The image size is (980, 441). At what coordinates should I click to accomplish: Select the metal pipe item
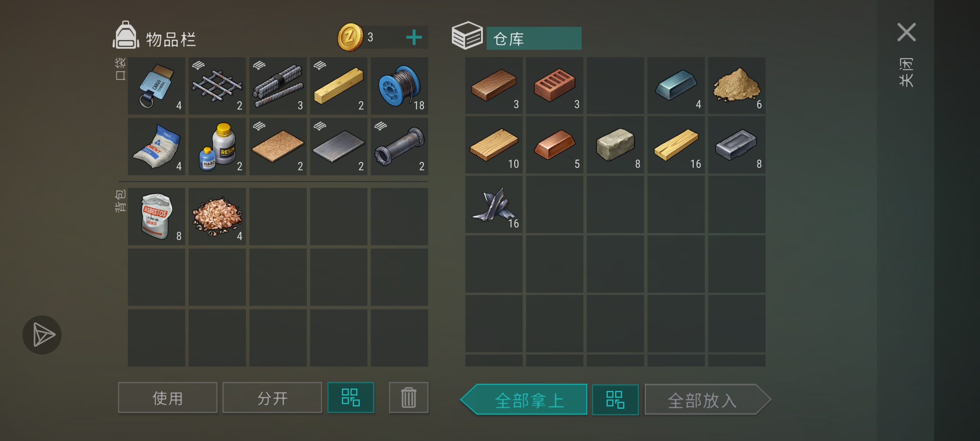click(x=399, y=147)
